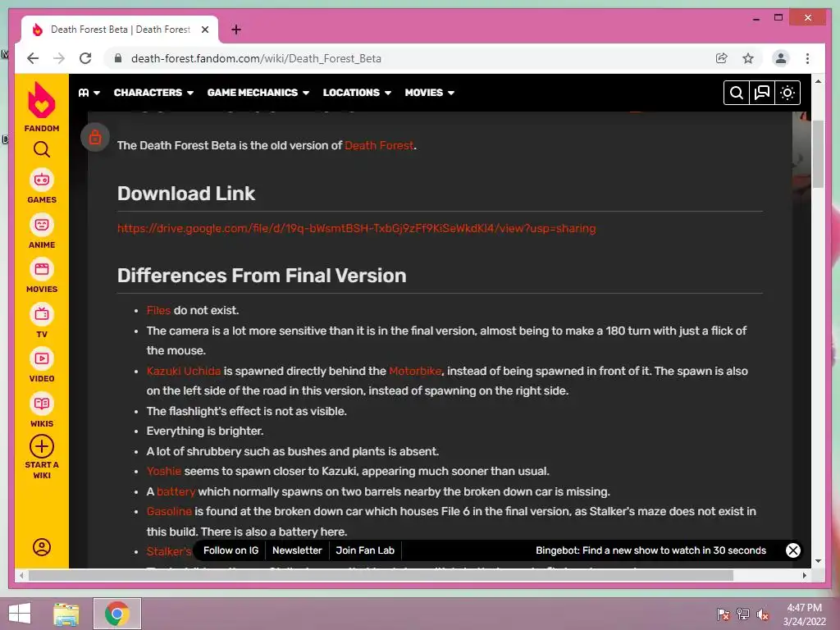Screen dimensions: 840x630
Task: Open the muted volume tray icon
Action: pyautogui.click(x=763, y=614)
